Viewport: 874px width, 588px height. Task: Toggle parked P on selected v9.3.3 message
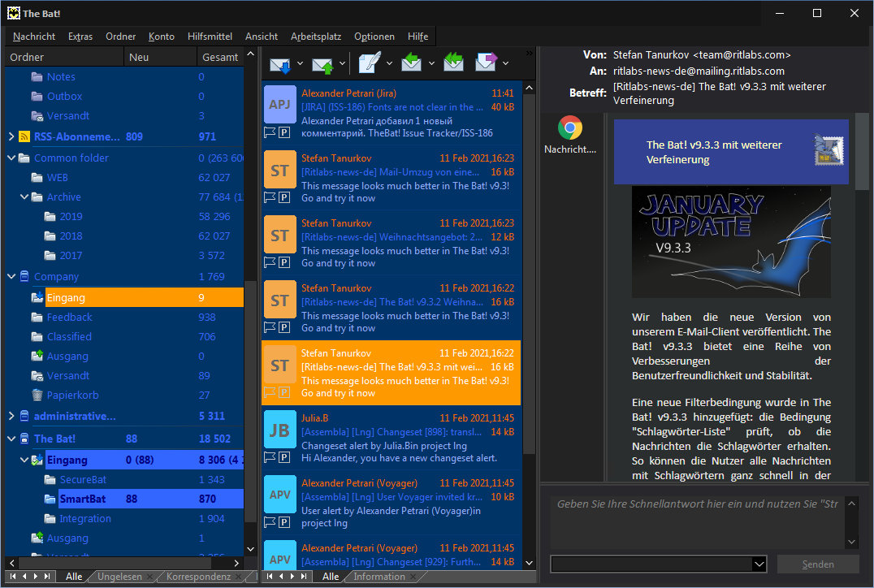(x=284, y=392)
